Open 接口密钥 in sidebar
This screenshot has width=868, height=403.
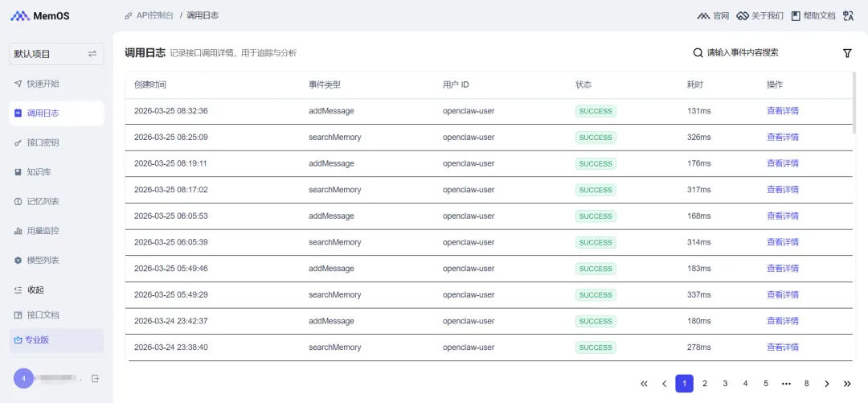pos(43,142)
